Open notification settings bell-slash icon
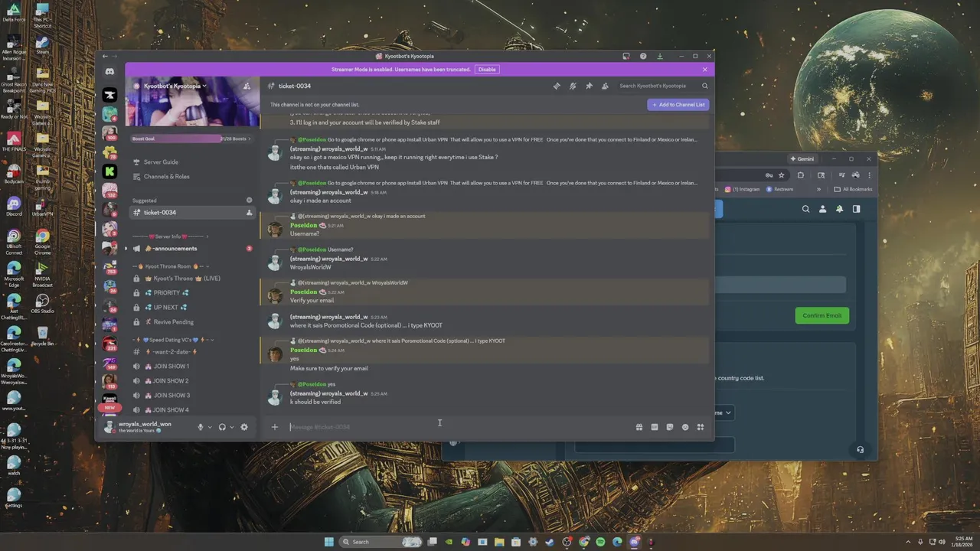Viewport: 980px width, 551px height. [x=573, y=86]
